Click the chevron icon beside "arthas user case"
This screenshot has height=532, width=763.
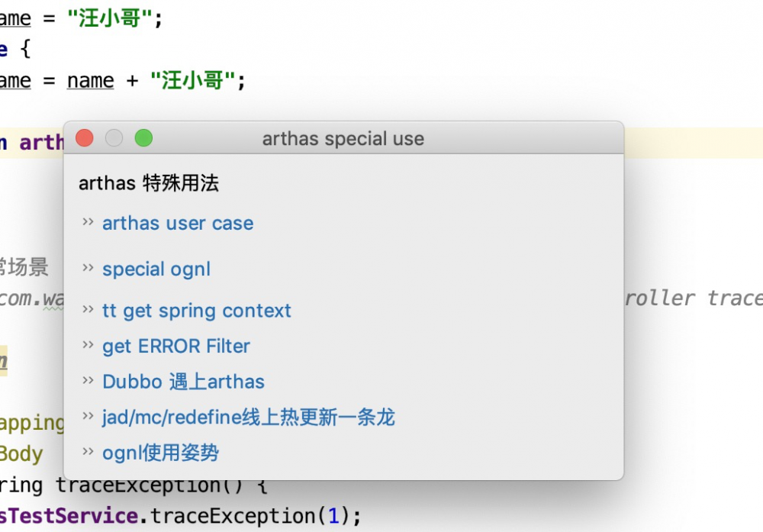pos(89,222)
